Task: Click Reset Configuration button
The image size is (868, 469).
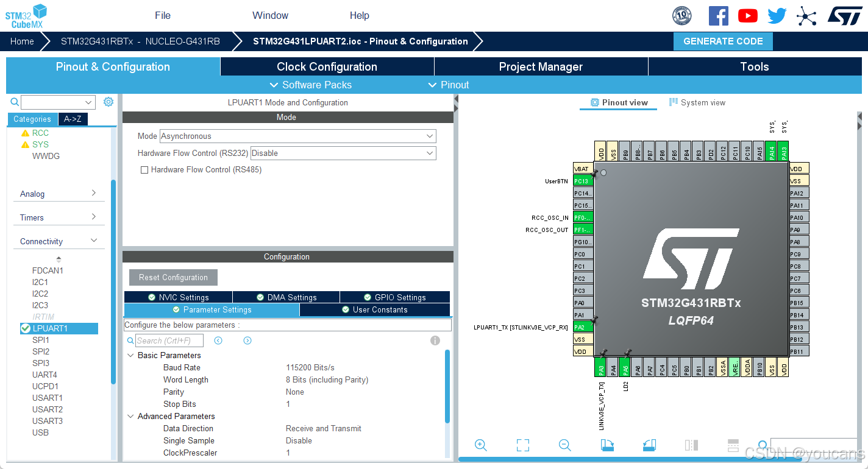Action: tap(173, 277)
